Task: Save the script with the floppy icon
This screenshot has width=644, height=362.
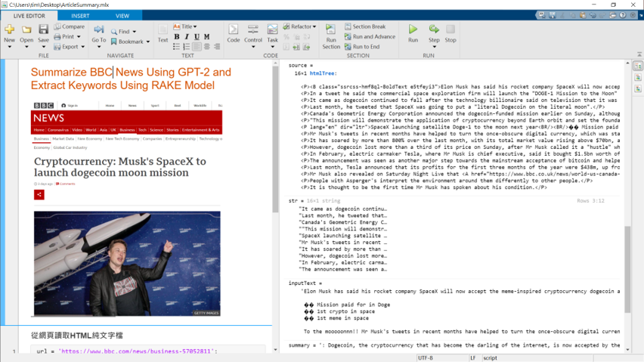Action: (x=43, y=29)
